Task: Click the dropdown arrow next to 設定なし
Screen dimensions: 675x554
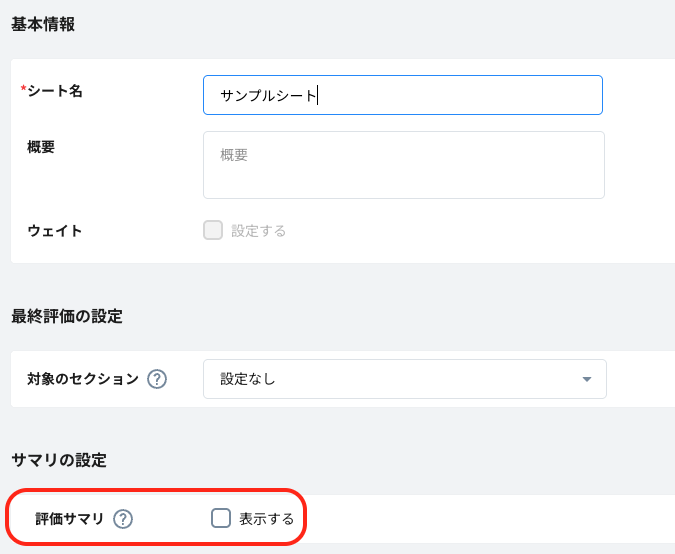Action: pos(586,379)
